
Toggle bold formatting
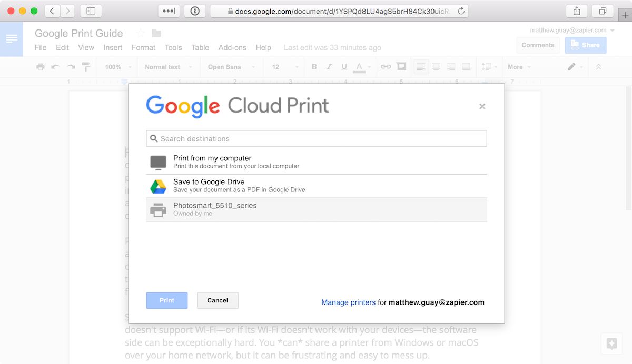[314, 67]
